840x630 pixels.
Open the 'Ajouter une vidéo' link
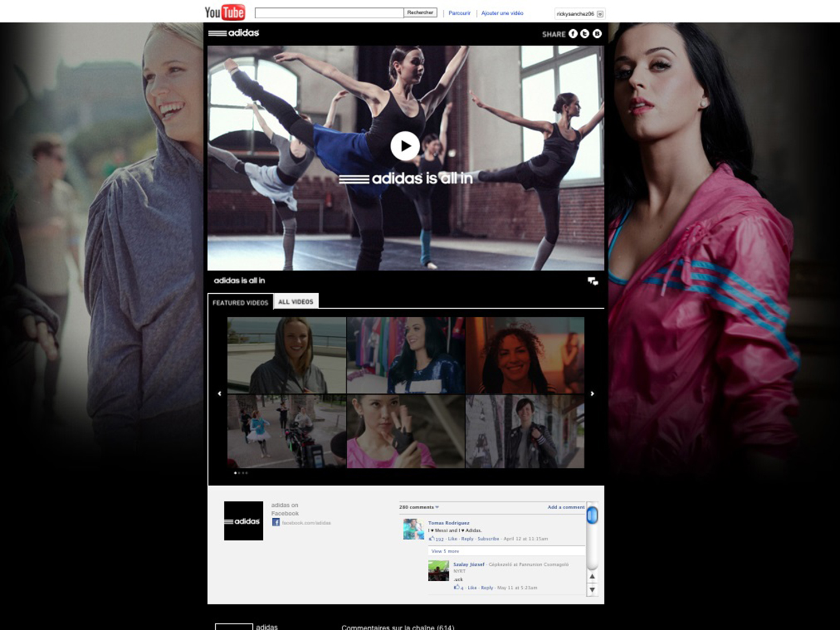click(502, 13)
